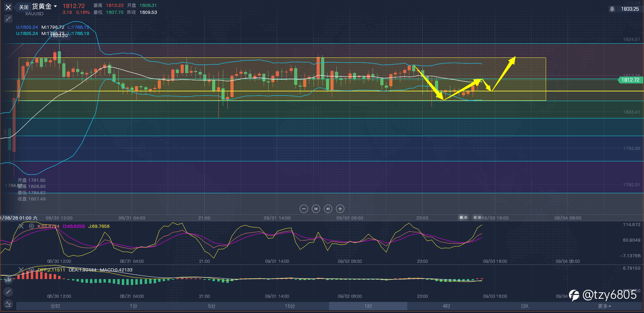Select the 分时 intraday tab
The image size is (644, 313).
click(55, 306)
